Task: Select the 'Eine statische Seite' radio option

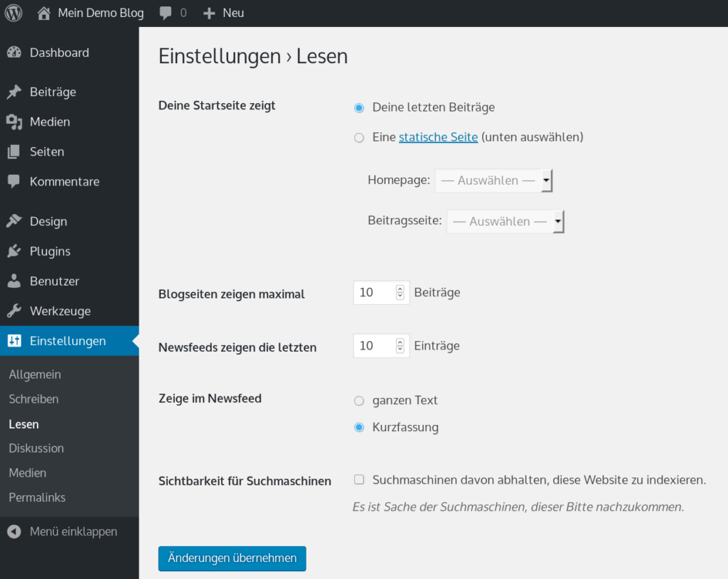Action: (x=359, y=138)
